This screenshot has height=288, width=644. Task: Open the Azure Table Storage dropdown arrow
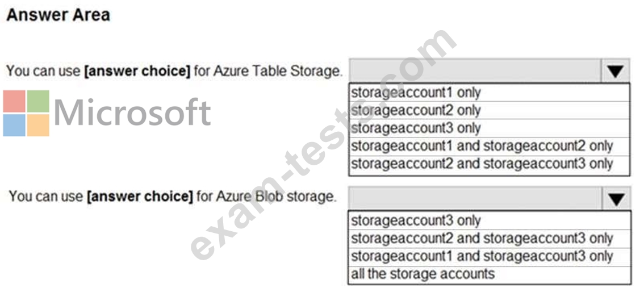pos(615,71)
